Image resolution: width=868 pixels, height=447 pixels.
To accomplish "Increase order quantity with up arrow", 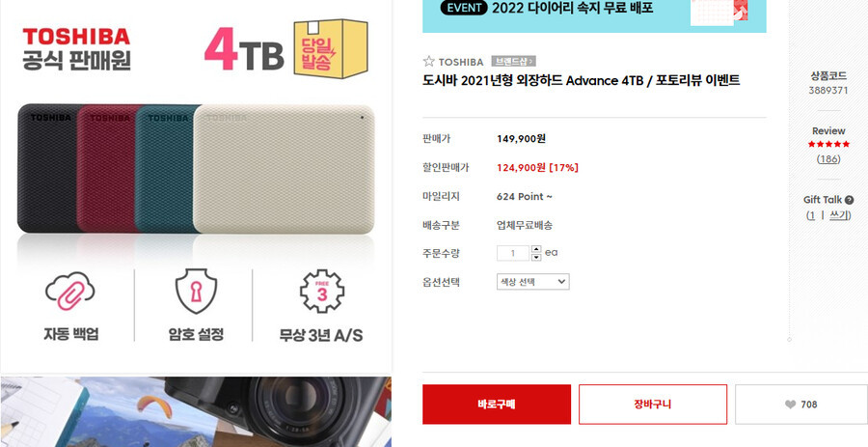I will click(536, 249).
